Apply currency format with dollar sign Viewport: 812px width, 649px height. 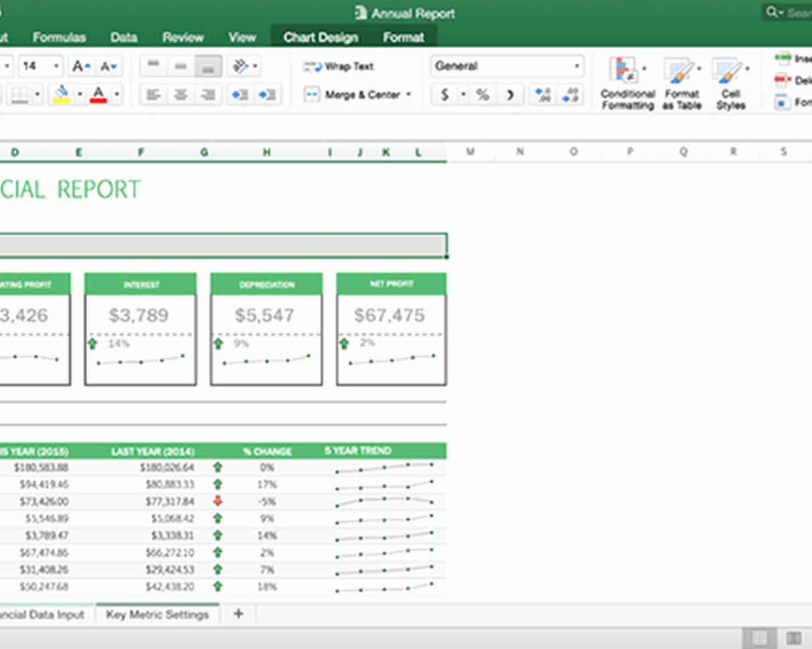tap(444, 95)
